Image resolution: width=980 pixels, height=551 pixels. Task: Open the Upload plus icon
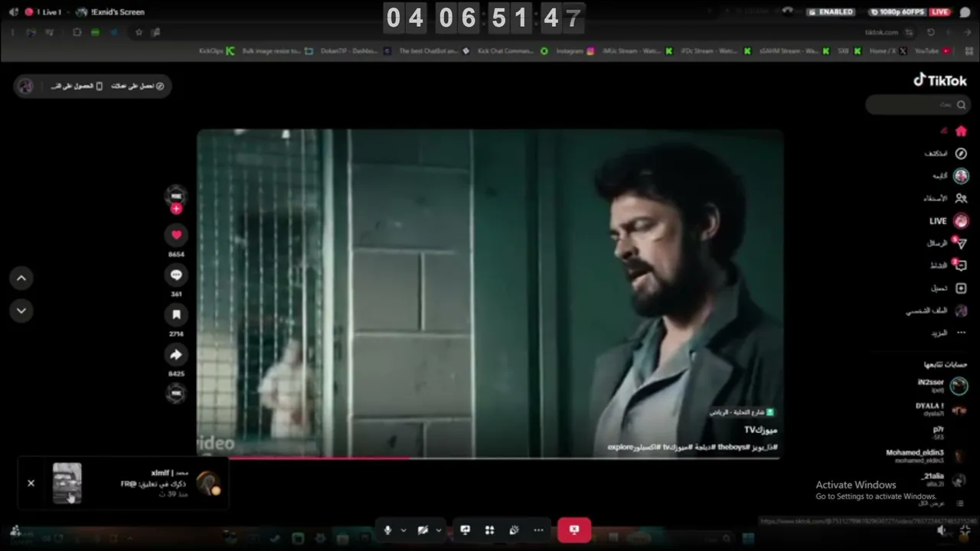(961, 289)
